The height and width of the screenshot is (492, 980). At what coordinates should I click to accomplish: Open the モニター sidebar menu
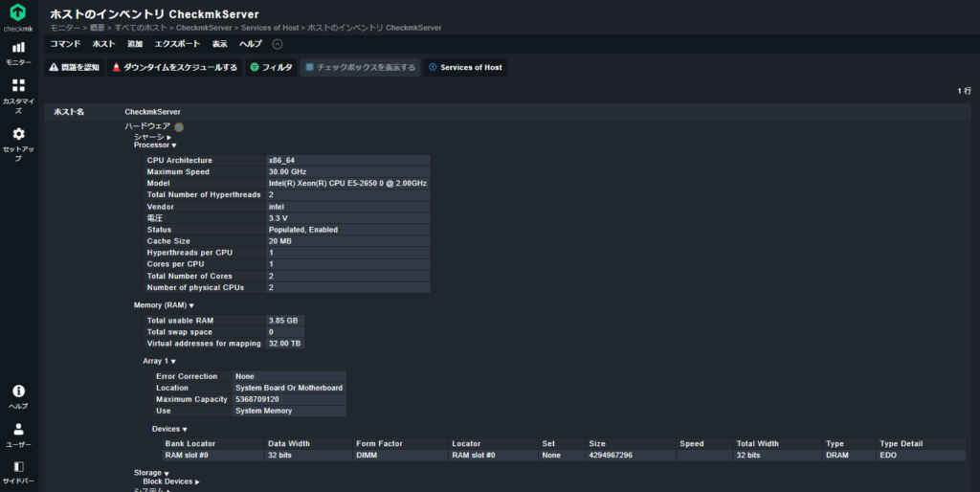click(x=18, y=54)
